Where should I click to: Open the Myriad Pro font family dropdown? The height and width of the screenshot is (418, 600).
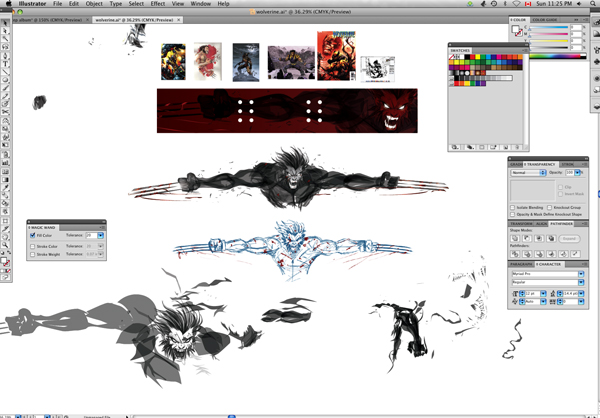(581, 274)
